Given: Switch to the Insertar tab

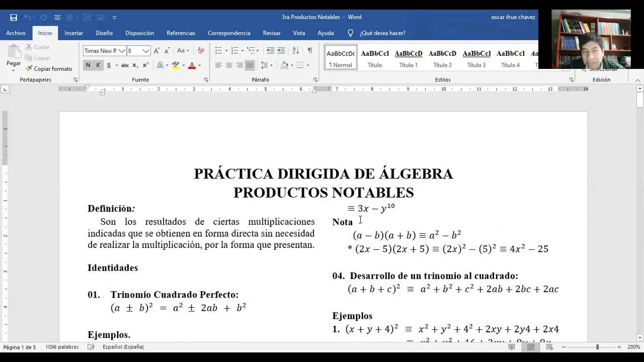Looking at the screenshot, I should click(x=73, y=33).
